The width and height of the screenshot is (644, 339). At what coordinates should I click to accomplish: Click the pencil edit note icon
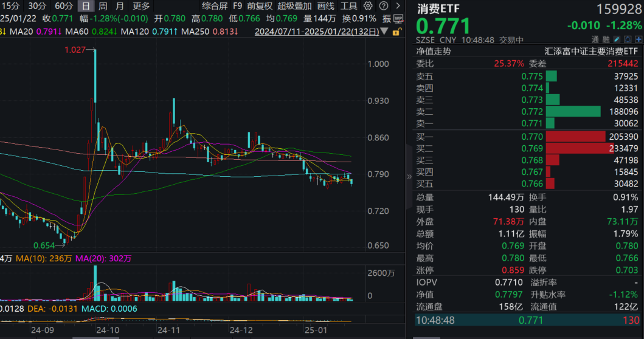[617, 39]
